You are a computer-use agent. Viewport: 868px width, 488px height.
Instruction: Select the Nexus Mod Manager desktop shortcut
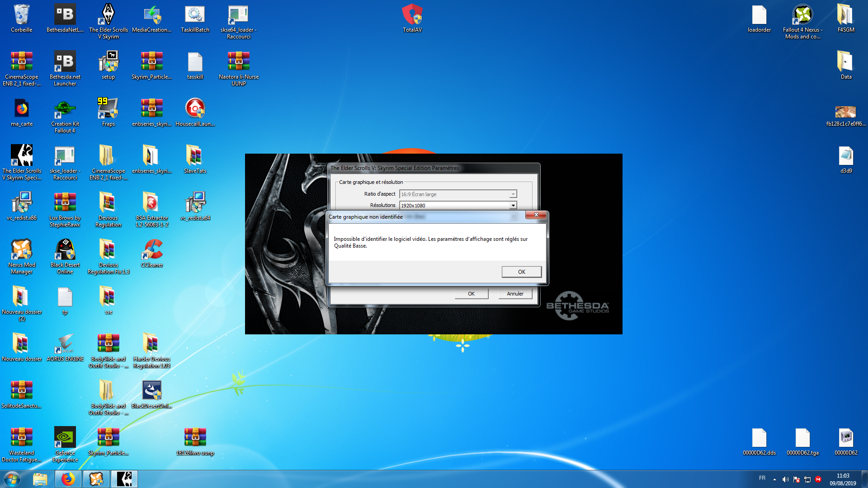pos(21,257)
